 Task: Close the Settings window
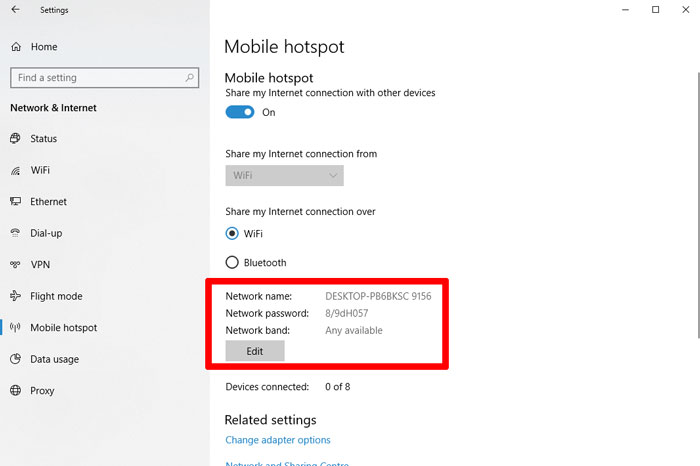pyautogui.click(x=686, y=9)
